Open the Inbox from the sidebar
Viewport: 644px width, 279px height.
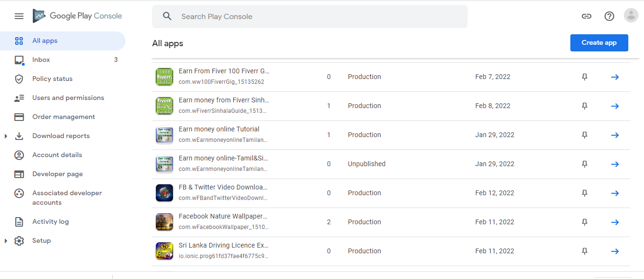pyautogui.click(x=41, y=60)
